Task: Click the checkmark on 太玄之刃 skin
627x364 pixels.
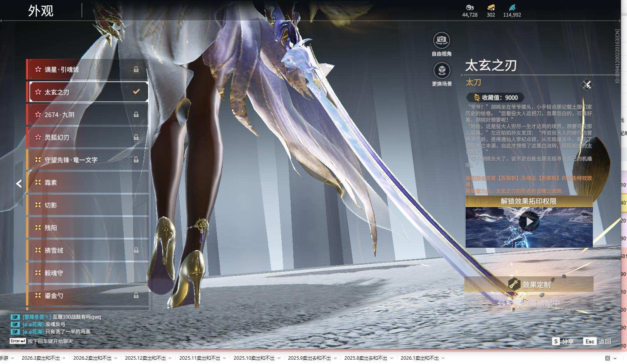Action: (x=136, y=92)
